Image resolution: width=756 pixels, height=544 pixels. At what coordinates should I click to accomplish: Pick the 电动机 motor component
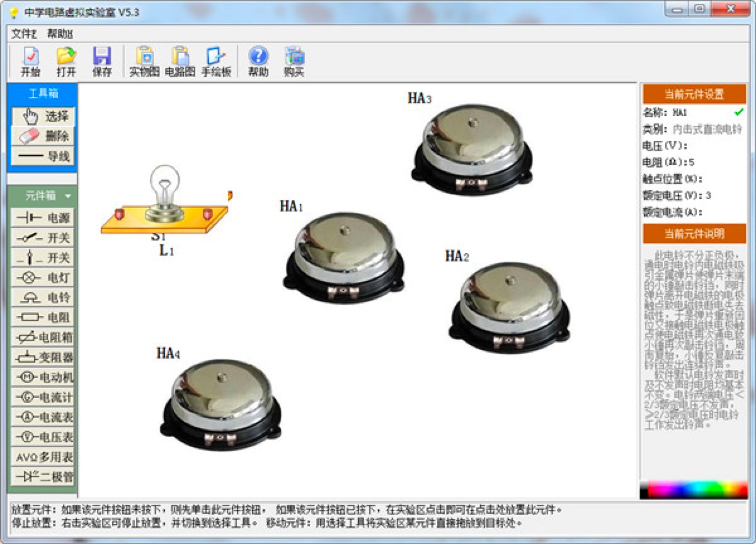point(43,377)
